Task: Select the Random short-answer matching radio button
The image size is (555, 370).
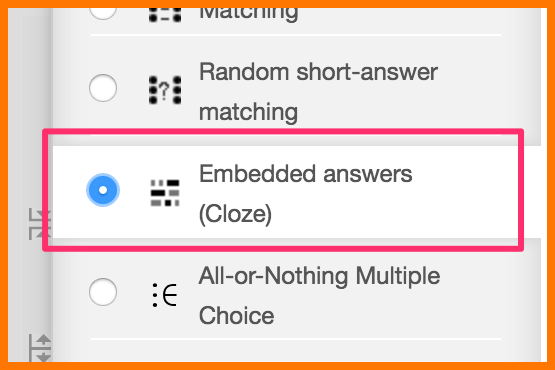Action: [103, 88]
